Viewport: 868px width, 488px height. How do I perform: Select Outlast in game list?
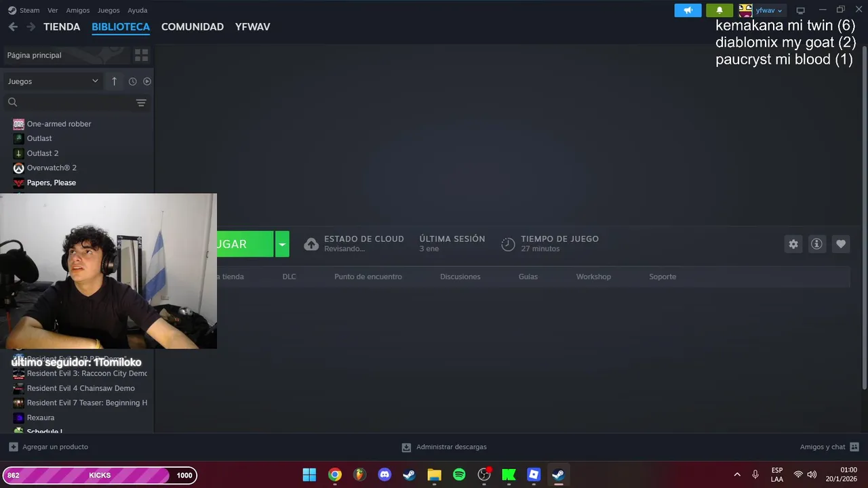tap(39, 138)
